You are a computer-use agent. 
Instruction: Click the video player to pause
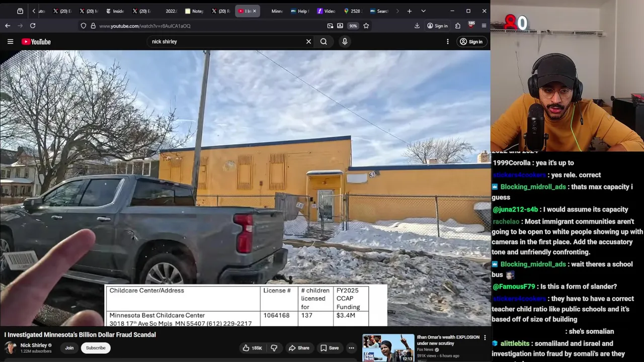pos(245,188)
